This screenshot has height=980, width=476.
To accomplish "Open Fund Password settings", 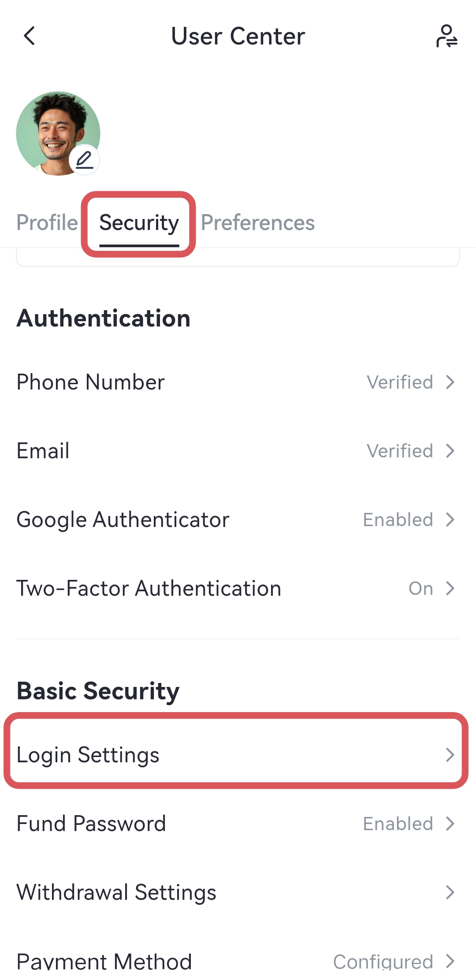I will point(91,824).
